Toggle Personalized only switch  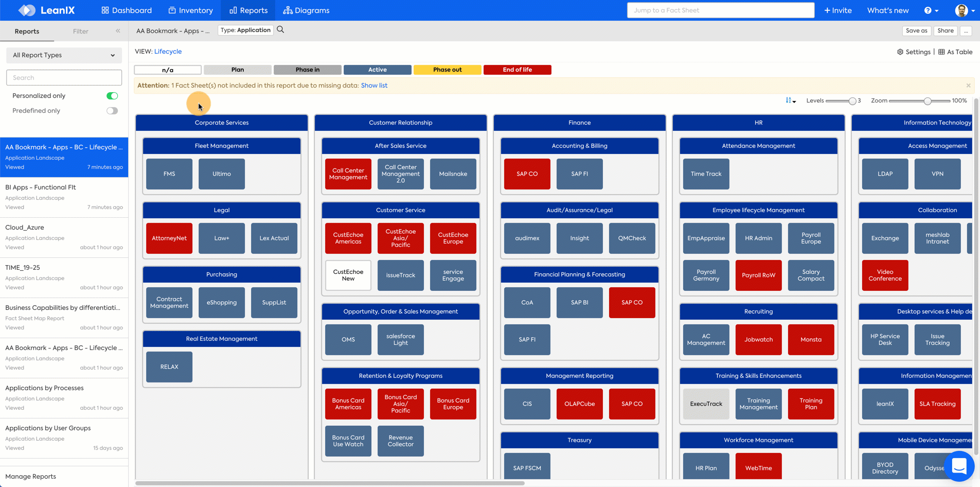(x=112, y=96)
